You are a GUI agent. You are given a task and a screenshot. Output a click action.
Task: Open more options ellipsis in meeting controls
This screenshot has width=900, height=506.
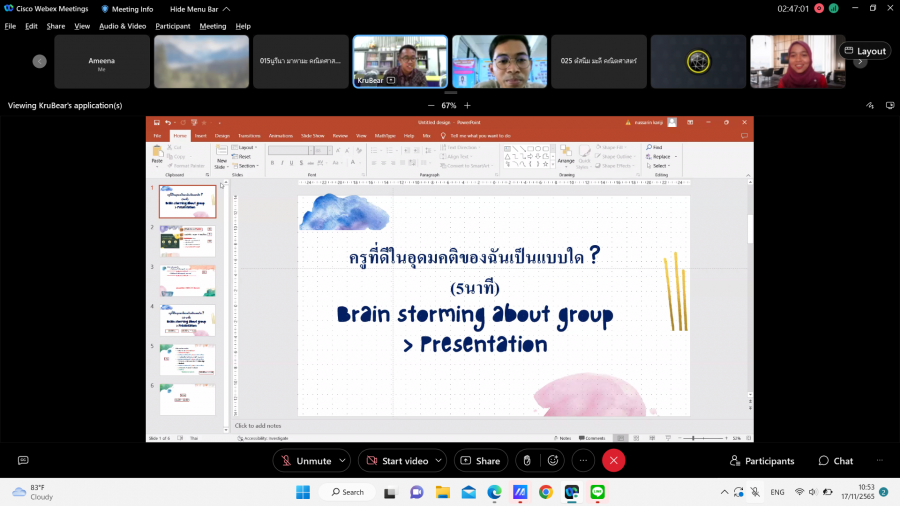pos(583,460)
